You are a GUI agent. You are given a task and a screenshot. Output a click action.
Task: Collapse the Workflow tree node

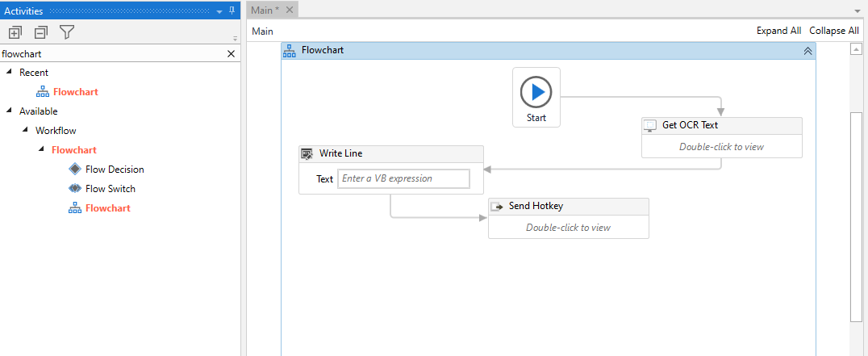coord(25,130)
